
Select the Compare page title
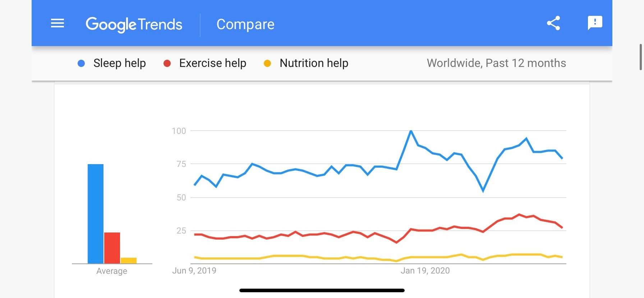(x=245, y=24)
